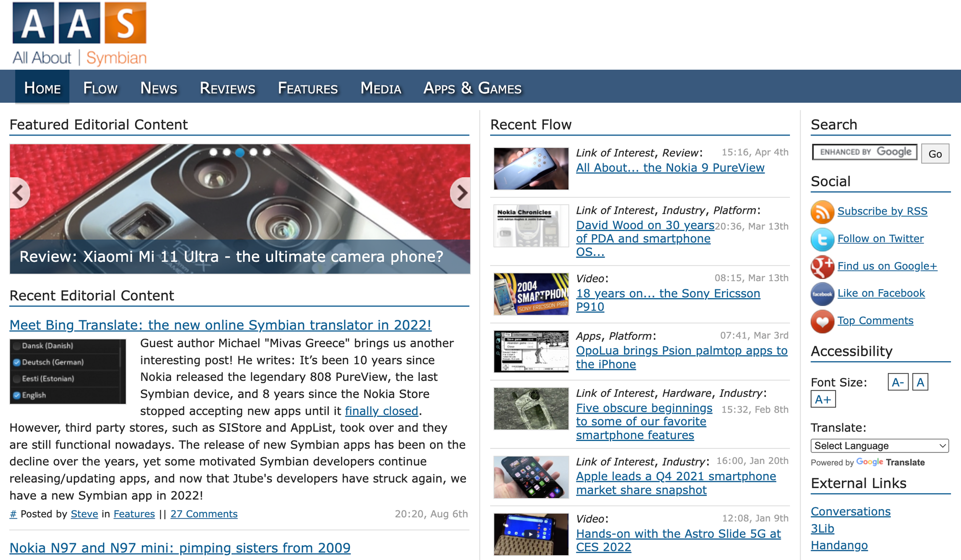Click Top Comments text link
961x560 pixels.
point(875,321)
